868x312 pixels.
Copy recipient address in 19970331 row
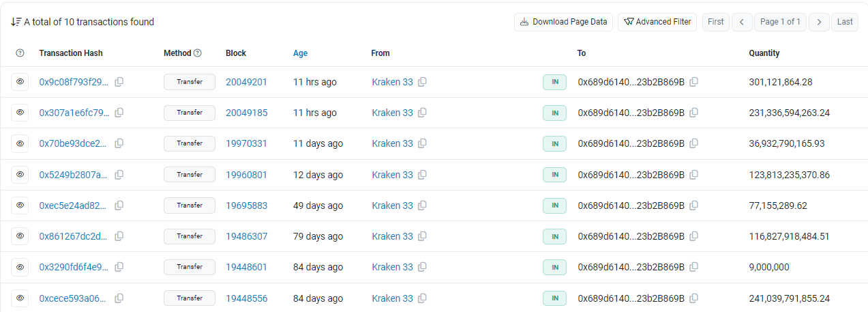coord(693,143)
